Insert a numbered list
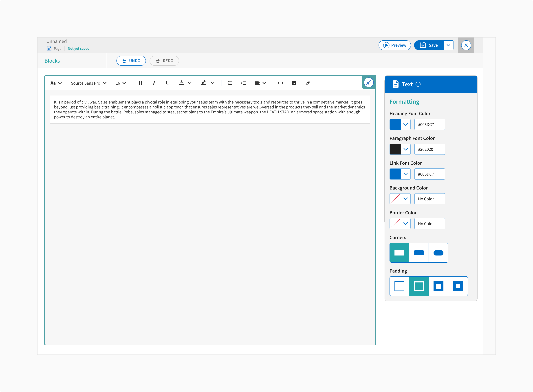This screenshot has height=392, width=533. pyautogui.click(x=243, y=83)
